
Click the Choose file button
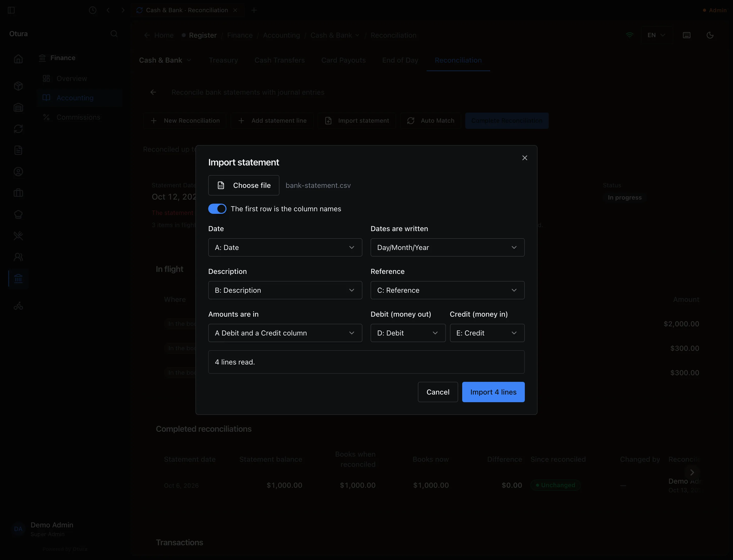pyautogui.click(x=244, y=185)
